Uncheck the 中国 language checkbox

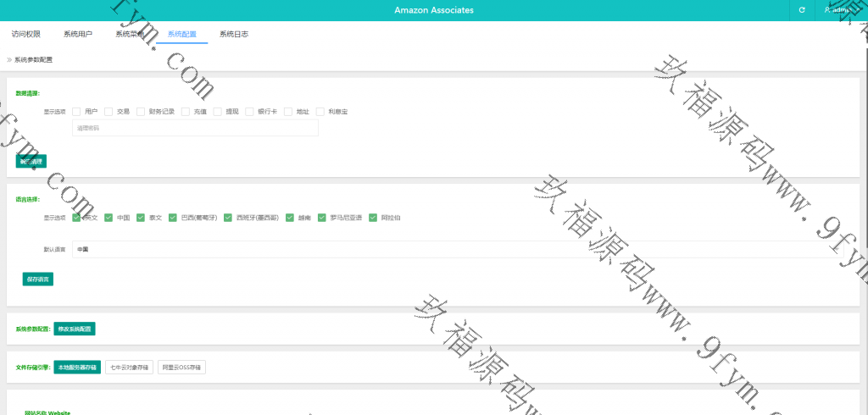point(108,218)
